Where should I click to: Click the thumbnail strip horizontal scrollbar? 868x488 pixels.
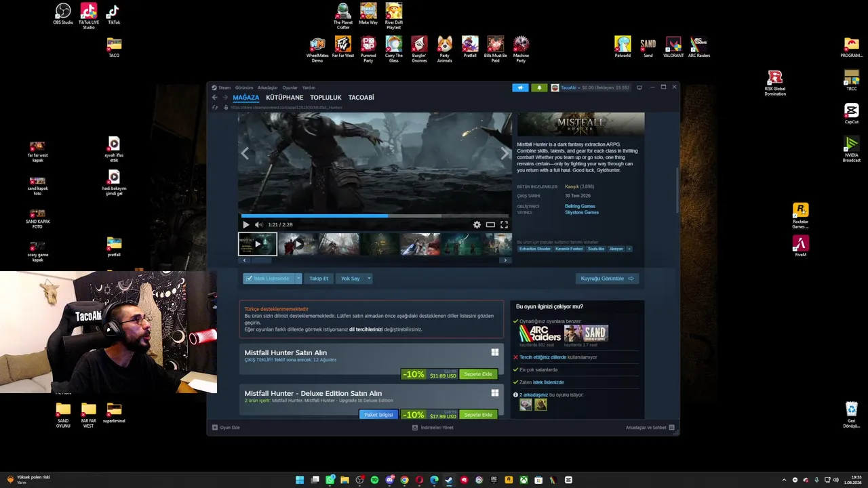(x=262, y=260)
